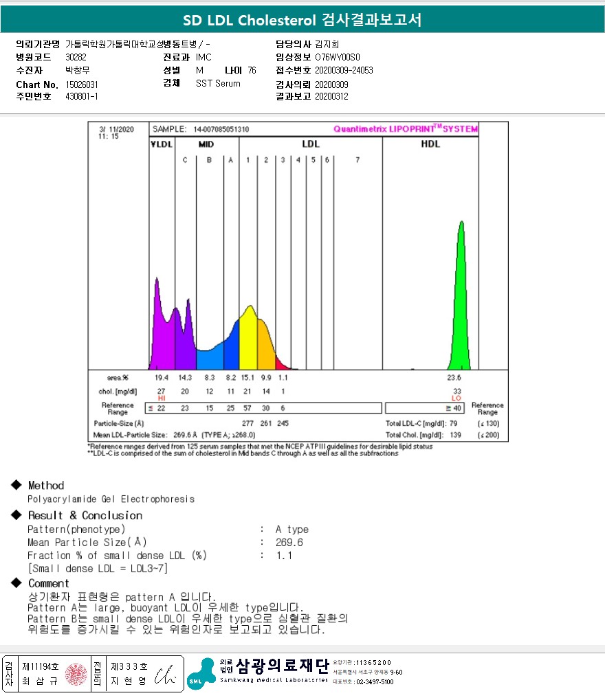Click the HDL chol value 33
Screen dimensions: 605x700
coord(456,391)
